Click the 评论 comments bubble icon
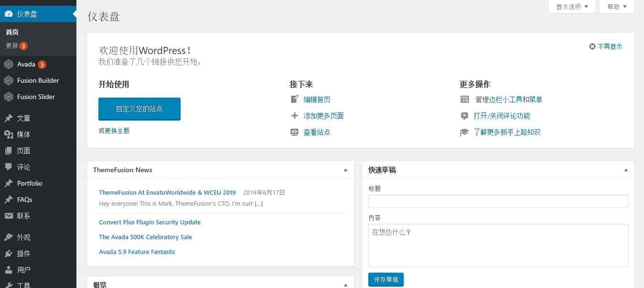This screenshot has height=288, width=644. 8,167
